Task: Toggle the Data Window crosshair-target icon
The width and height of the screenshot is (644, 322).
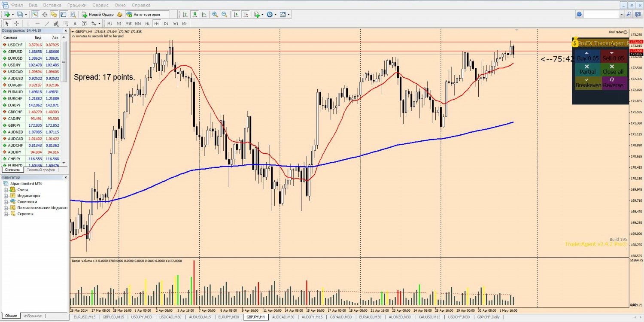Action: tap(45, 14)
